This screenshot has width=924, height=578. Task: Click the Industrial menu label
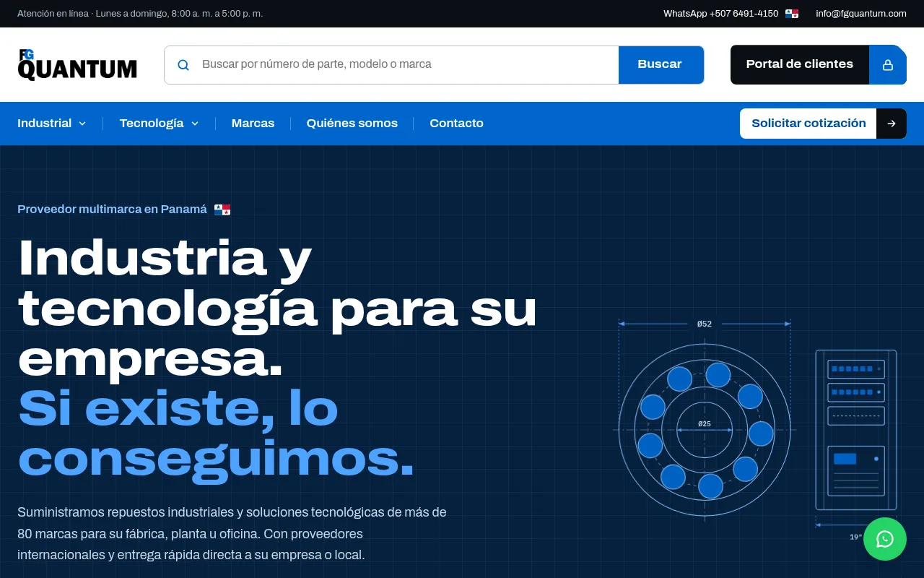[x=45, y=124]
